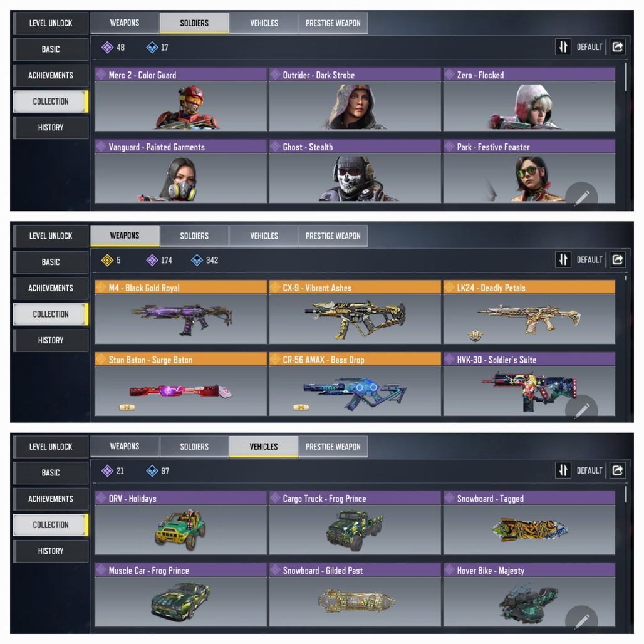Tap the pencil edit icon on Park - Festive Feaster

(x=581, y=197)
